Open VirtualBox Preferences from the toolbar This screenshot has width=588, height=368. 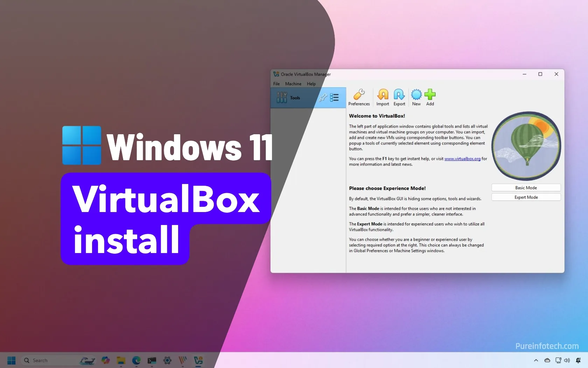pos(359,97)
